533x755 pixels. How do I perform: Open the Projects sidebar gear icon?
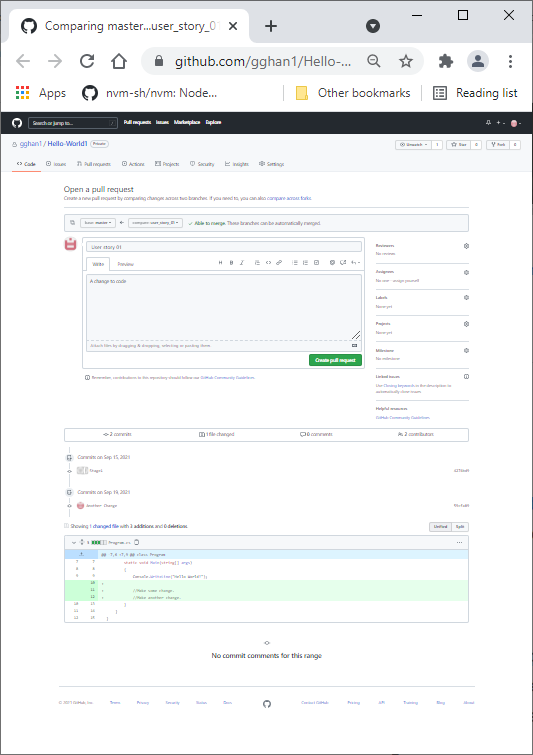(466, 324)
